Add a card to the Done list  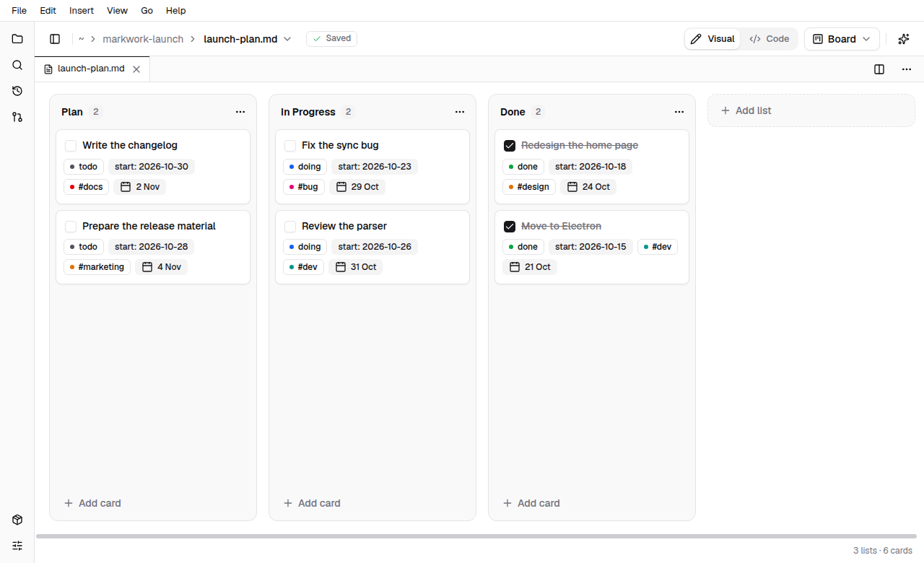531,503
